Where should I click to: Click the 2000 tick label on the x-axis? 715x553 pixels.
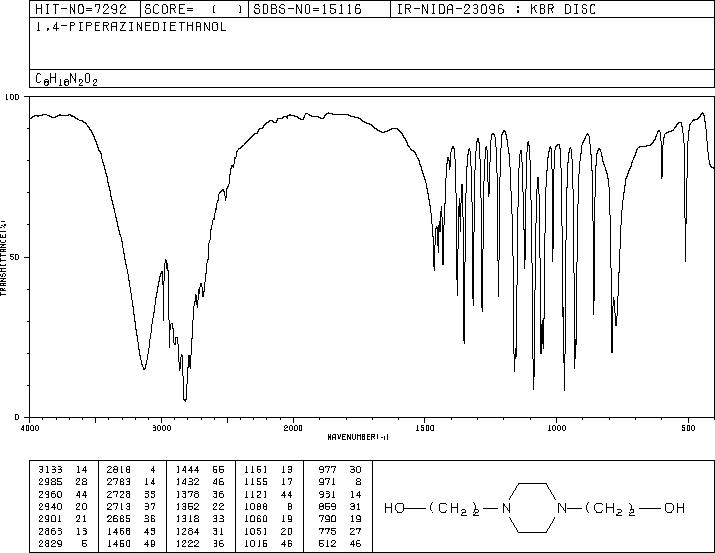click(x=293, y=428)
